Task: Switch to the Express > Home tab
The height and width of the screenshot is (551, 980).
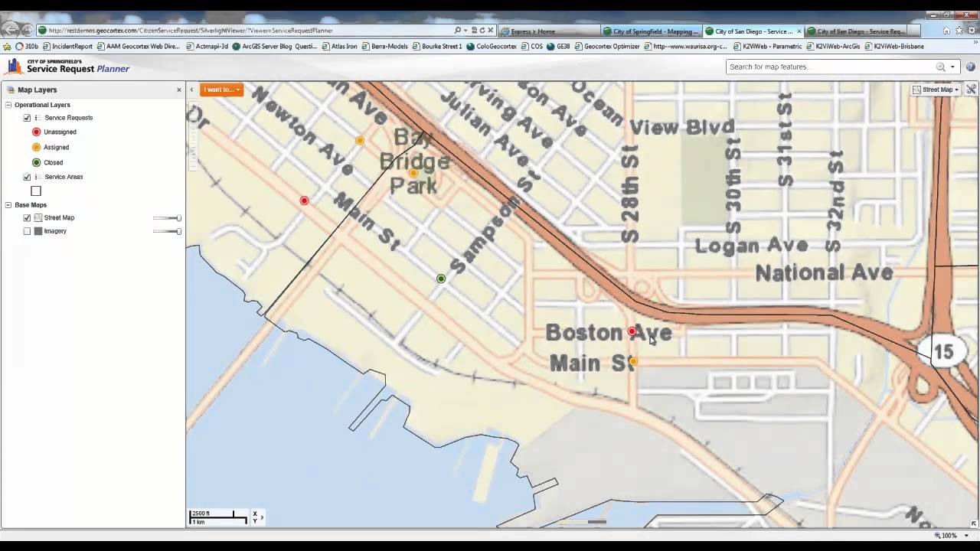Action: pyautogui.click(x=548, y=31)
